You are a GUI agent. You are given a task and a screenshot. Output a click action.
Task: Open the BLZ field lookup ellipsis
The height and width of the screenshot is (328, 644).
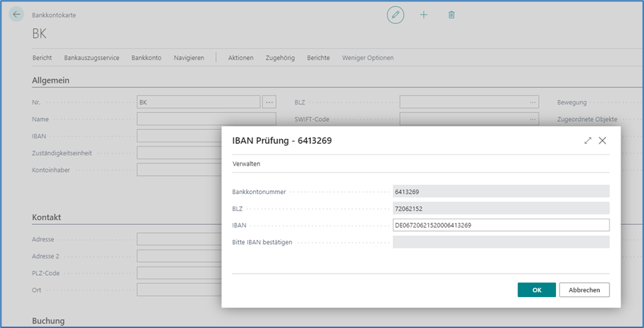click(x=533, y=102)
